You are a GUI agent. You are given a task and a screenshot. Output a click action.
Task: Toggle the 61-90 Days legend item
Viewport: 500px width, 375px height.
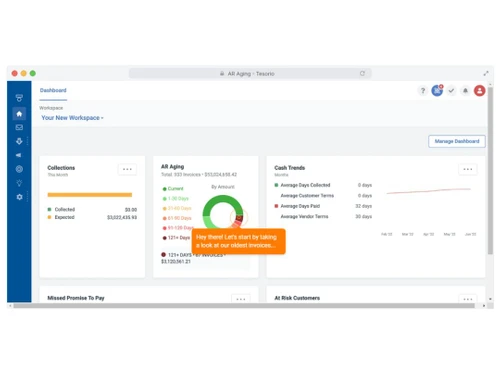(x=177, y=218)
